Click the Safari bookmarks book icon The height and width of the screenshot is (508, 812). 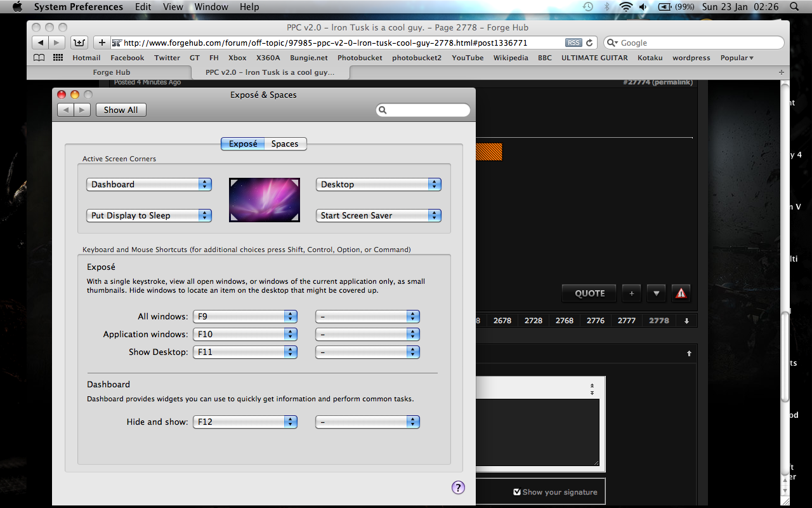coord(39,58)
